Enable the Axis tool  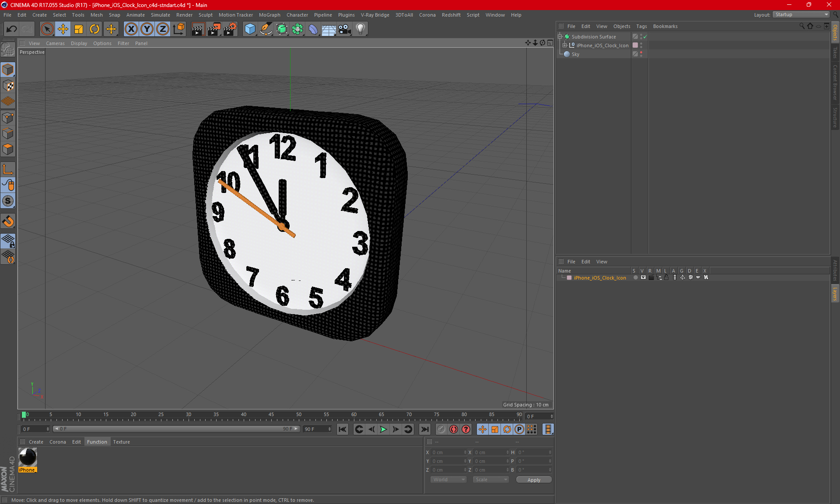click(x=8, y=169)
